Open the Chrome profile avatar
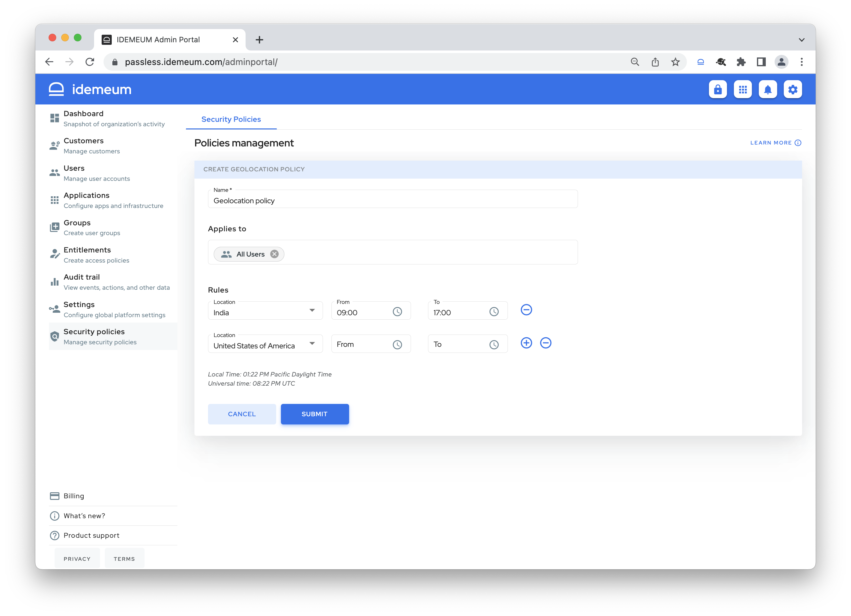The image size is (851, 616). [x=781, y=62]
